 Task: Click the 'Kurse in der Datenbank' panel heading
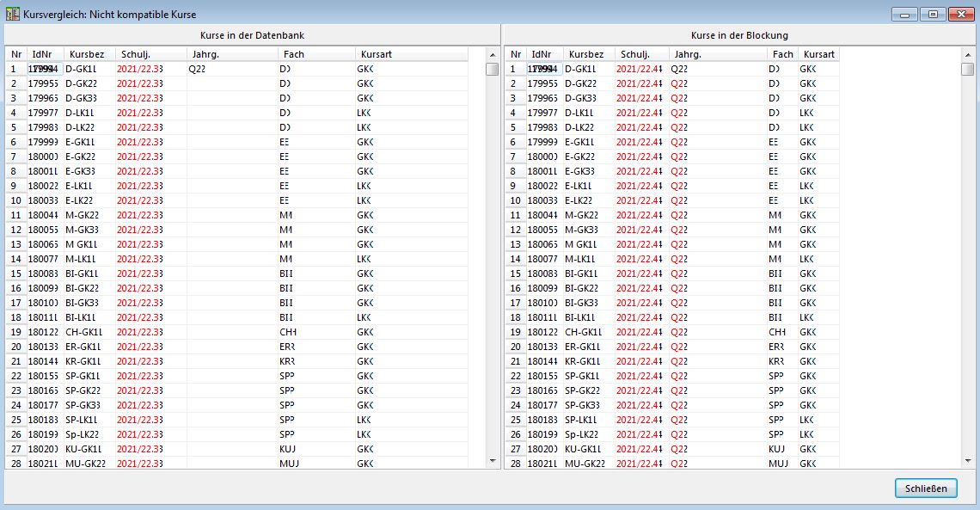coord(253,35)
